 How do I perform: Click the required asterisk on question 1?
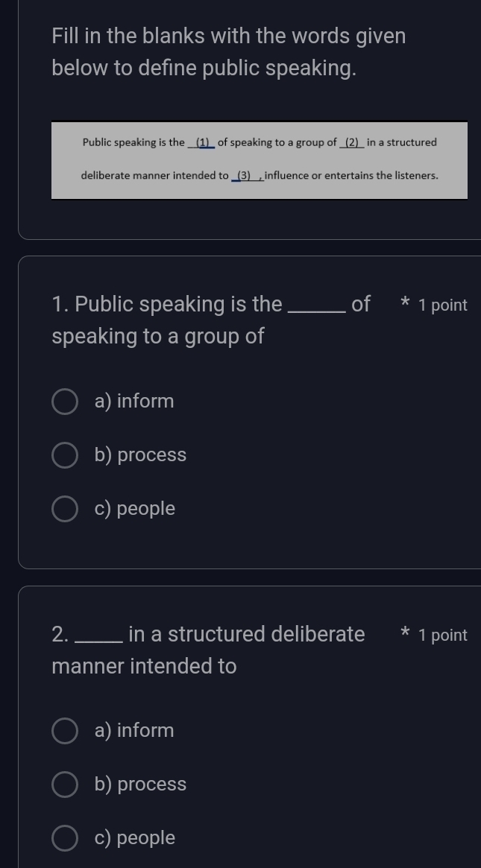405,303
